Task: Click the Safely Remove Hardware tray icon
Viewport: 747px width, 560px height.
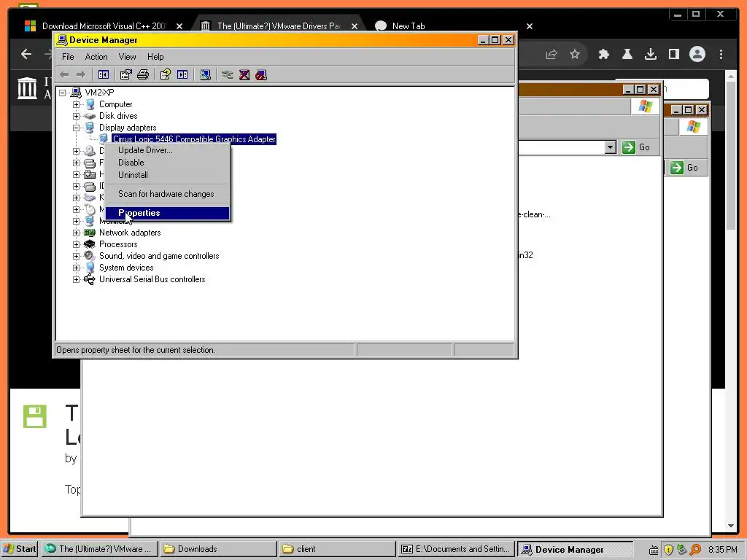Action: [x=682, y=550]
